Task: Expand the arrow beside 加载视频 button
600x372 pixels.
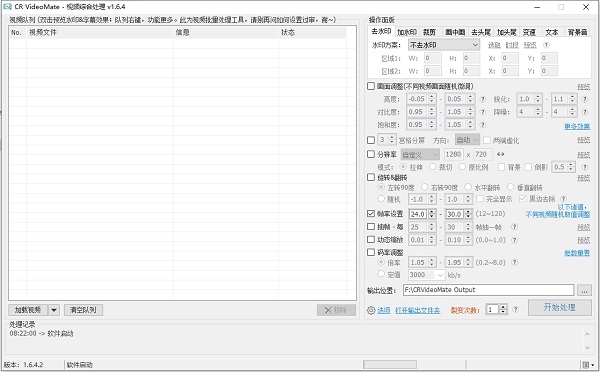Action: (54, 310)
